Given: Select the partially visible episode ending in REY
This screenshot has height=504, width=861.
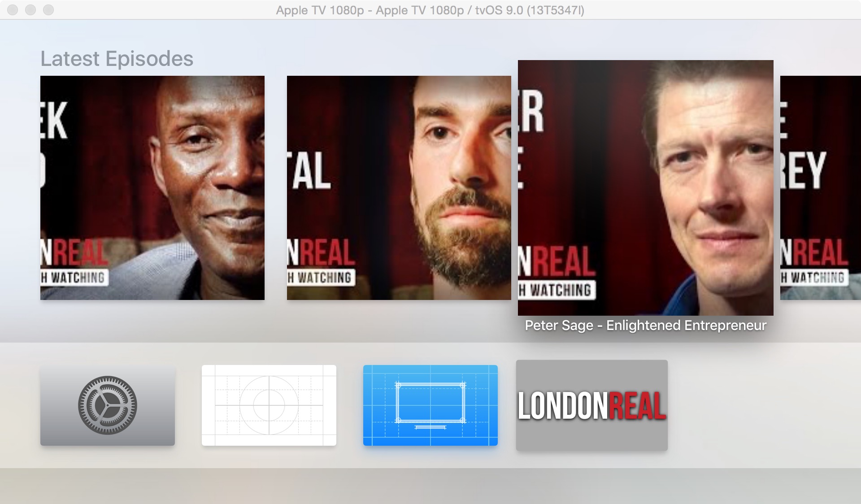Looking at the screenshot, I should (821, 188).
